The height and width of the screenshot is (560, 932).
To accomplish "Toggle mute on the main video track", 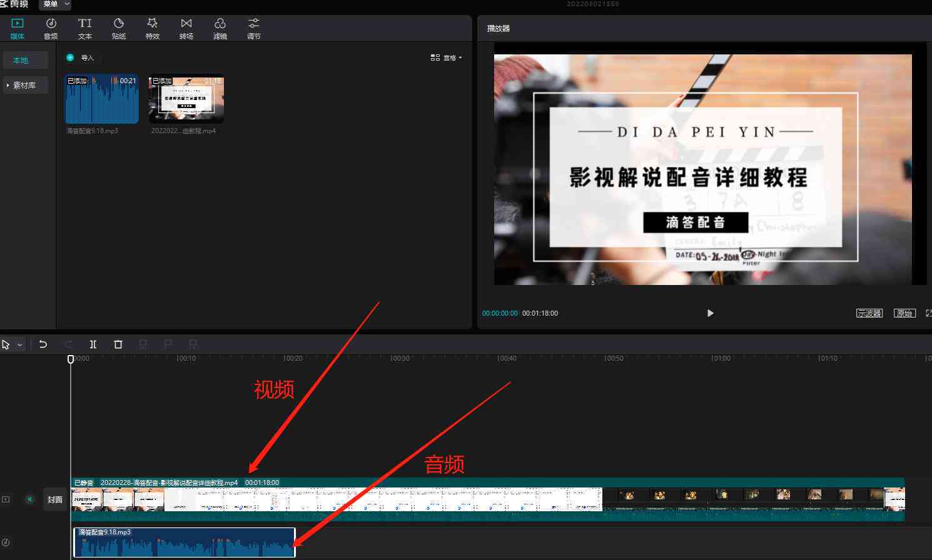I will click(x=29, y=499).
